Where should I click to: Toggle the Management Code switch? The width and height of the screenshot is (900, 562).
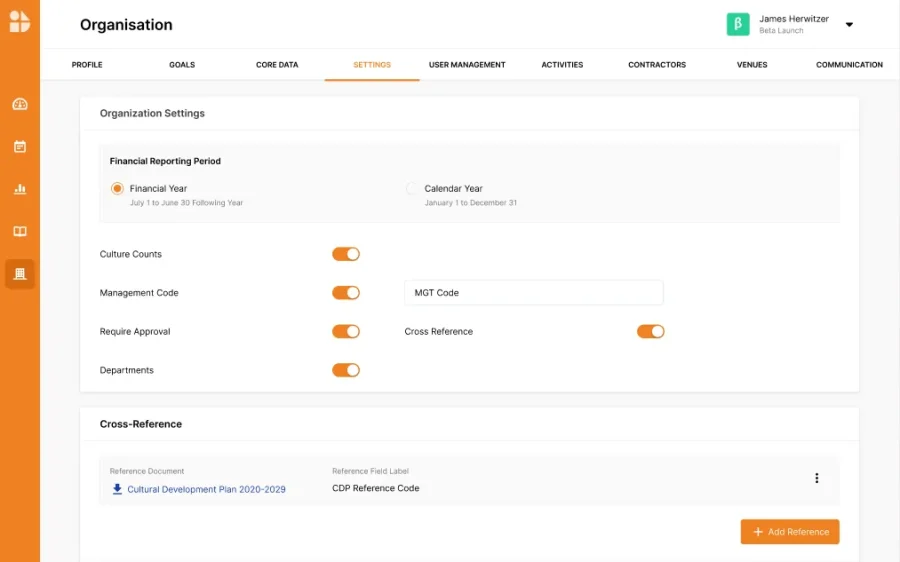click(x=346, y=293)
